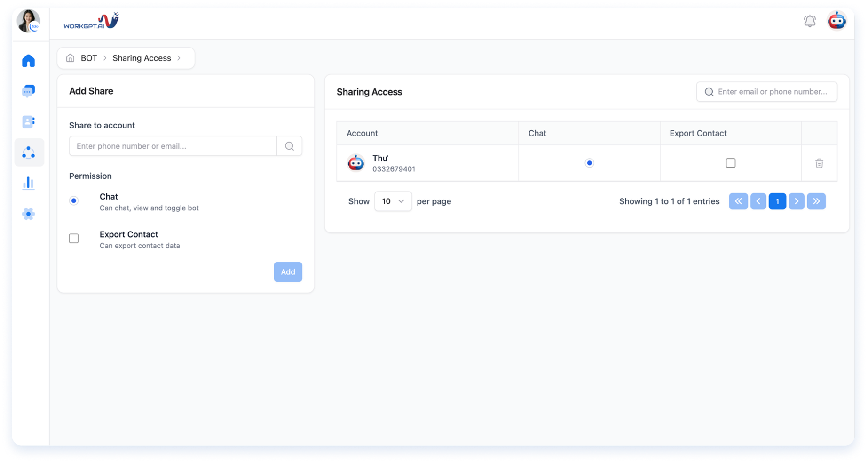
Task: Select page 1 in pagination
Action: pyautogui.click(x=778, y=201)
